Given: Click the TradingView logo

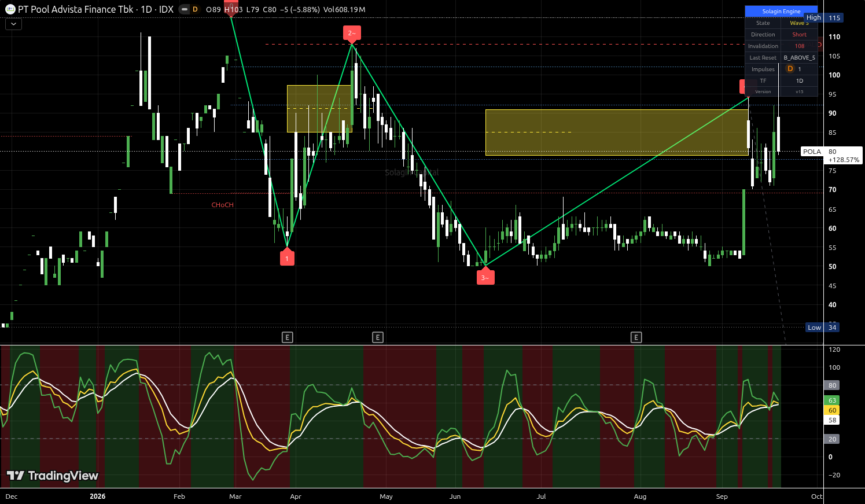Looking at the screenshot, I should [x=53, y=476].
